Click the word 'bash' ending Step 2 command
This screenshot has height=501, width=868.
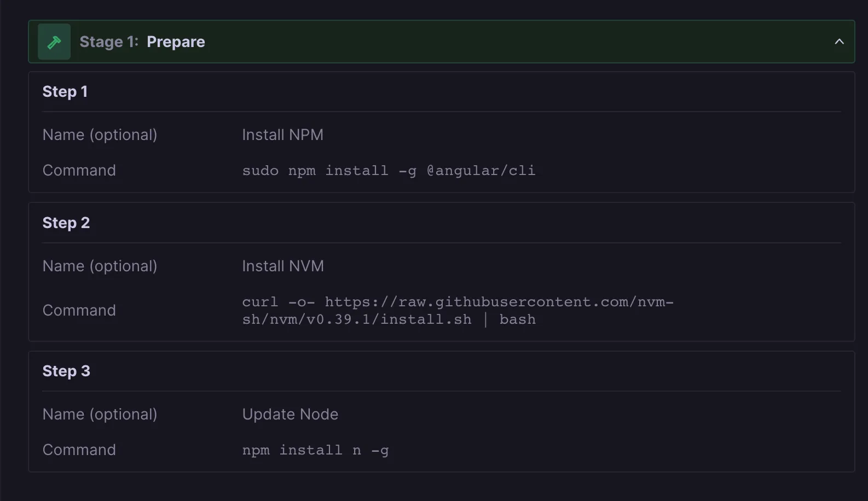(517, 320)
